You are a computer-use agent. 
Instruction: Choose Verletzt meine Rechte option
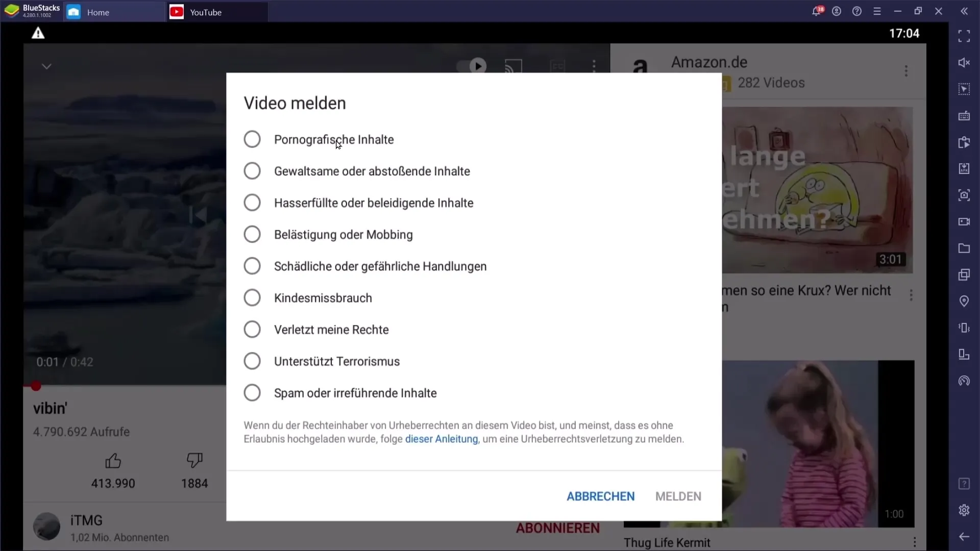[252, 330]
